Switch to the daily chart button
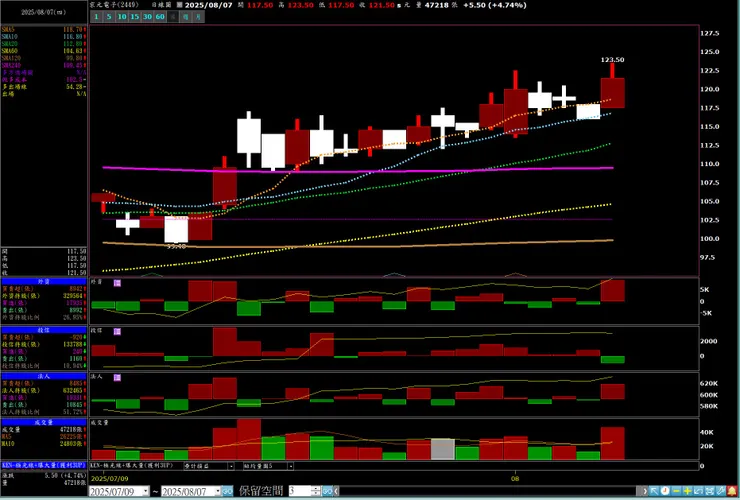 pyautogui.click(x=173, y=17)
